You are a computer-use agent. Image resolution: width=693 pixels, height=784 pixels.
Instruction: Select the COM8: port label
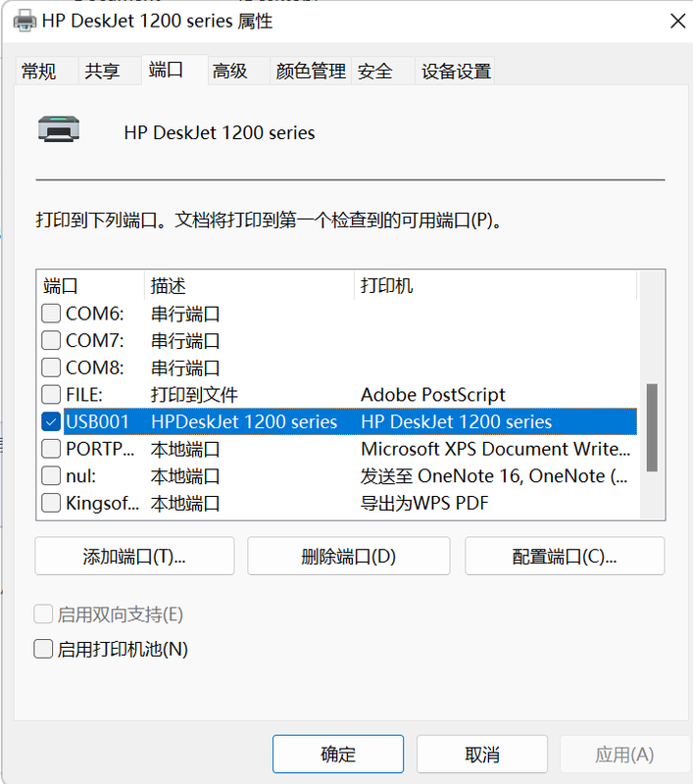pyautogui.click(x=95, y=367)
